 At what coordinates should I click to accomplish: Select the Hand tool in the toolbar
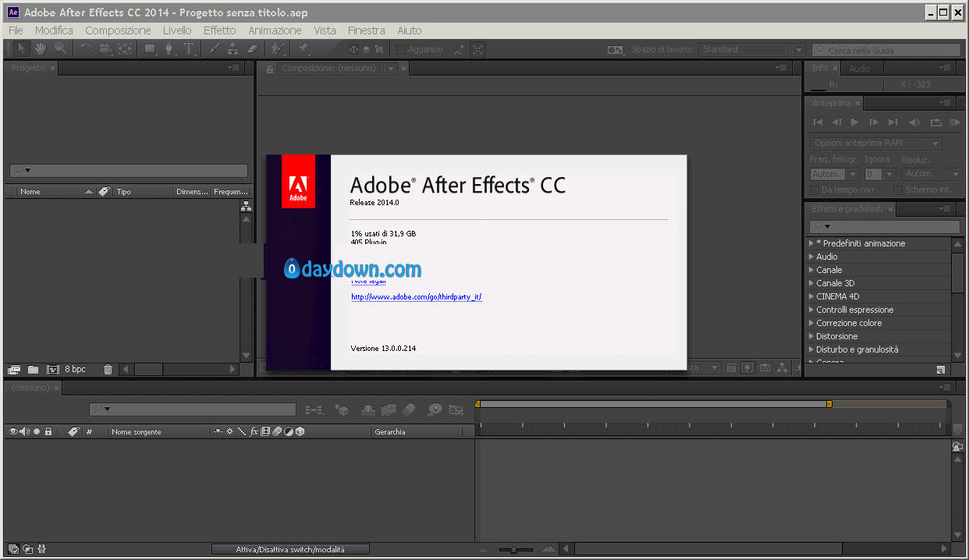click(x=41, y=49)
